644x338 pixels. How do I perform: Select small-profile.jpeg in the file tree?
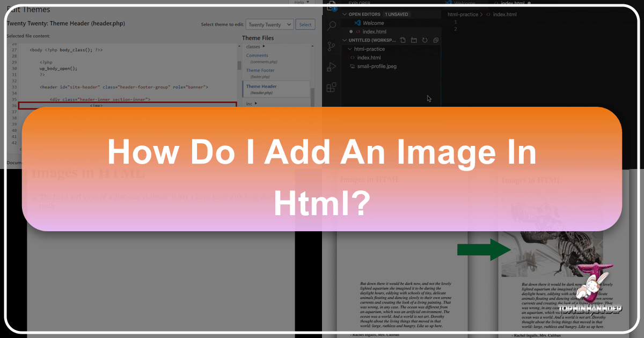click(x=377, y=66)
